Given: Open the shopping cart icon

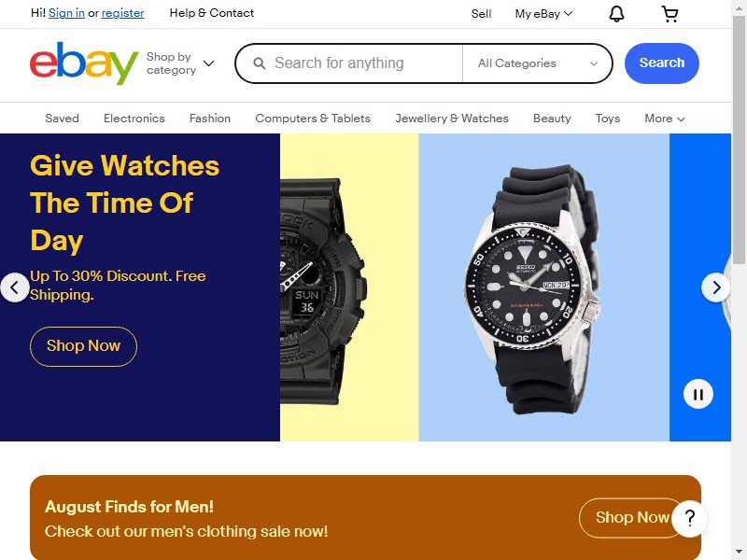Looking at the screenshot, I should [x=669, y=14].
